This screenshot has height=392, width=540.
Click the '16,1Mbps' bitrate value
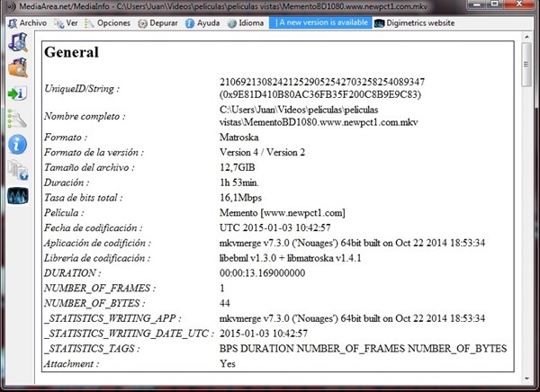click(240, 198)
